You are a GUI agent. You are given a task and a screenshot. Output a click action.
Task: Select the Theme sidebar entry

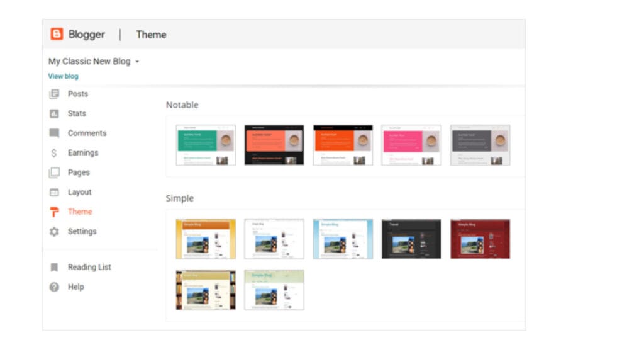(80, 212)
